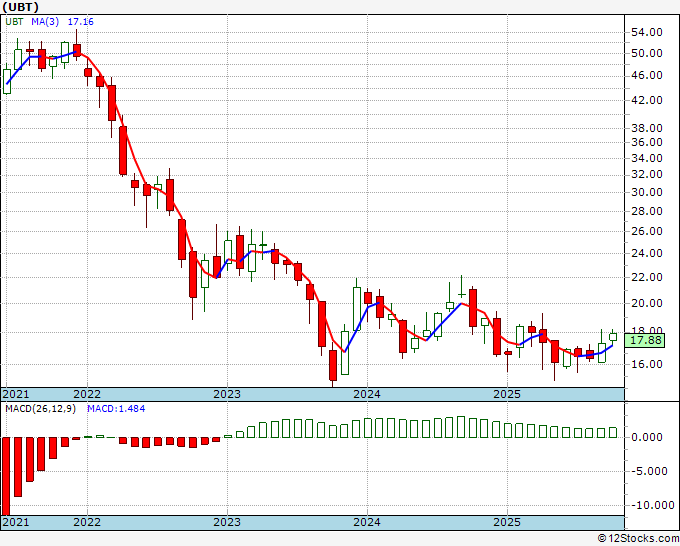Image resolution: width=680 pixels, height=546 pixels.
Task: Click the 26.00 price axis label
Action: (x=646, y=231)
